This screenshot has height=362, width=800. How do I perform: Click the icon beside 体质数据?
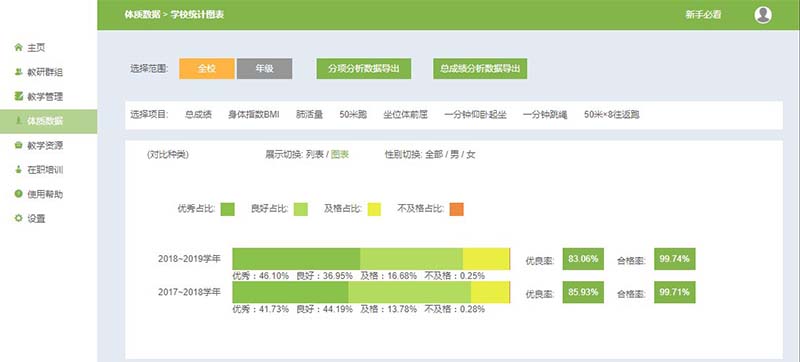click(x=19, y=121)
